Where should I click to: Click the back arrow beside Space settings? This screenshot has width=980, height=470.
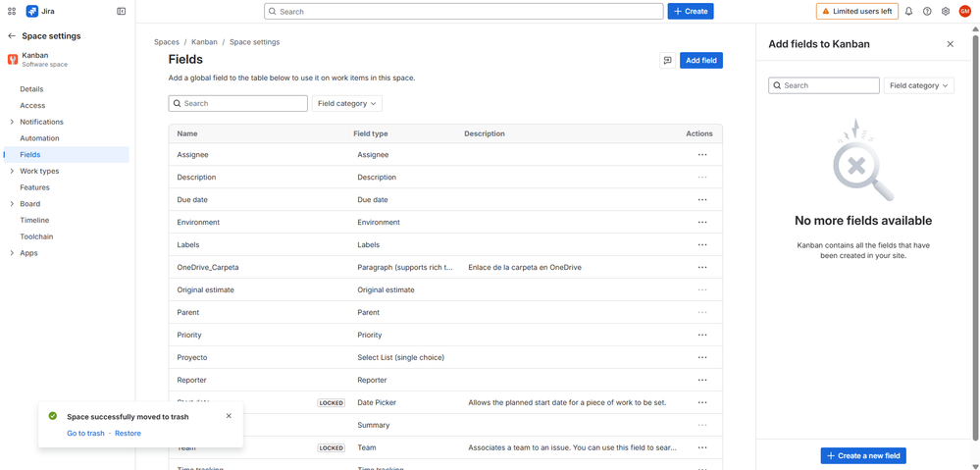(11, 36)
